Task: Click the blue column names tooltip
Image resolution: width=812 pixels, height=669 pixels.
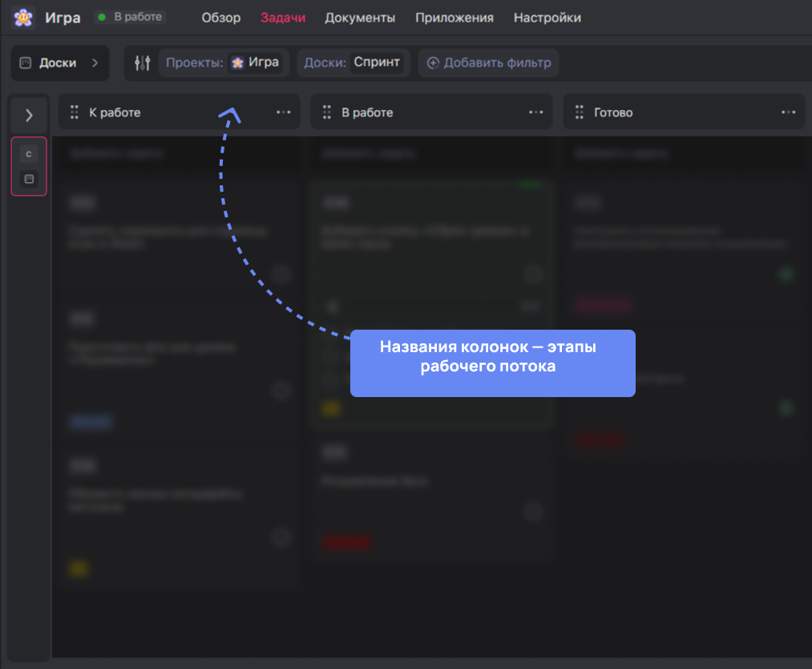Action: (492, 363)
